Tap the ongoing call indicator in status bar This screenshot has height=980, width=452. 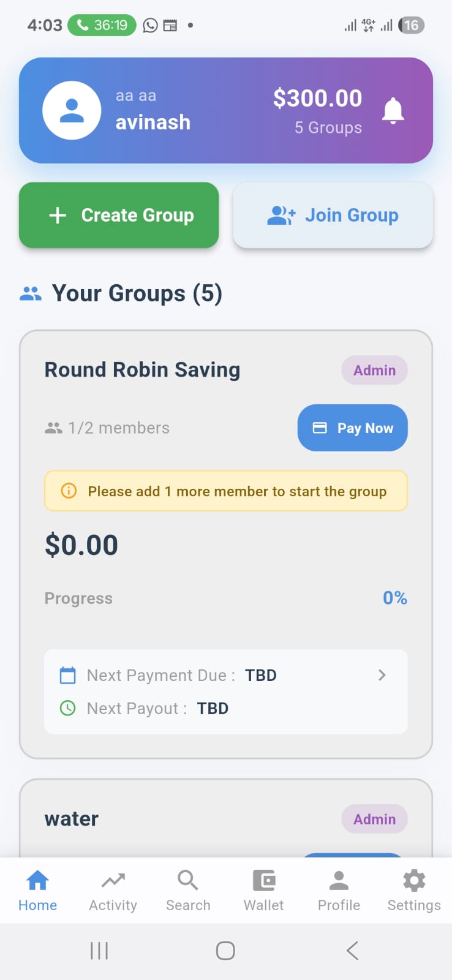pos(102,25)
